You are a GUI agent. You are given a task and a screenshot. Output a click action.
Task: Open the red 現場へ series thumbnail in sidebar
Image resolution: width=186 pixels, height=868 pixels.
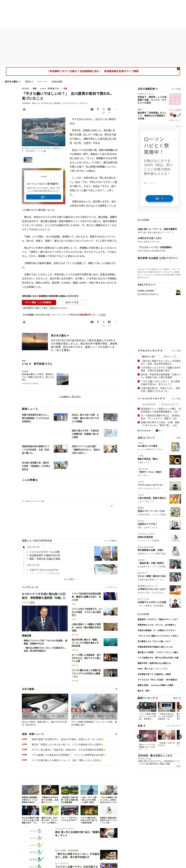click(x=175, y=115)
